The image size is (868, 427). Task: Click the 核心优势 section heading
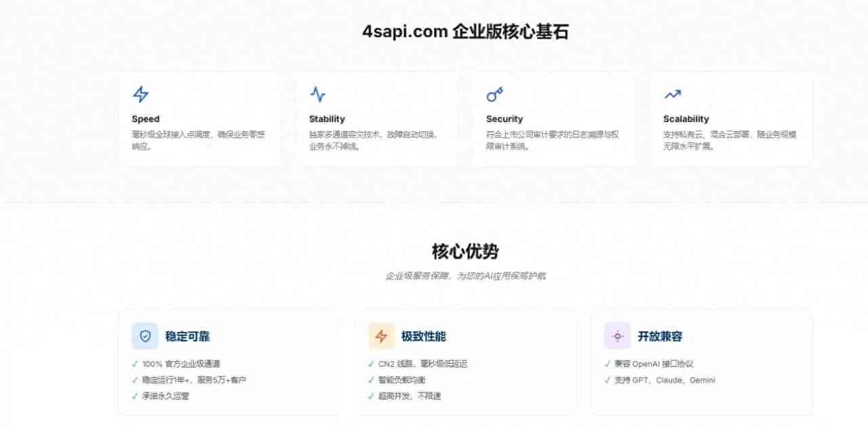point(465,252)
